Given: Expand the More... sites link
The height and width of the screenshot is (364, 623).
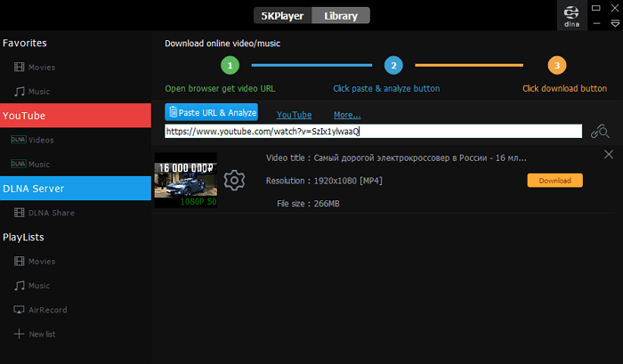Looking at the screenshot, I should [347, 115].
